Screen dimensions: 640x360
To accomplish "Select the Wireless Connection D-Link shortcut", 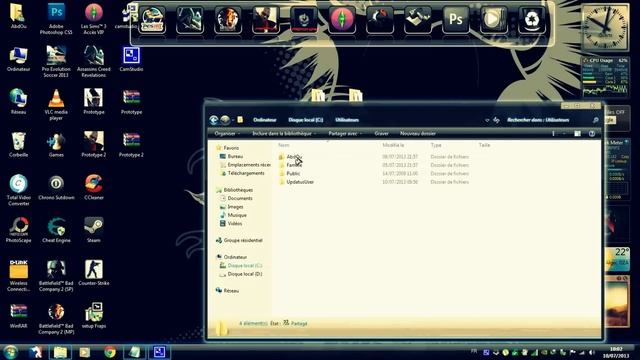I will [18, 276].
